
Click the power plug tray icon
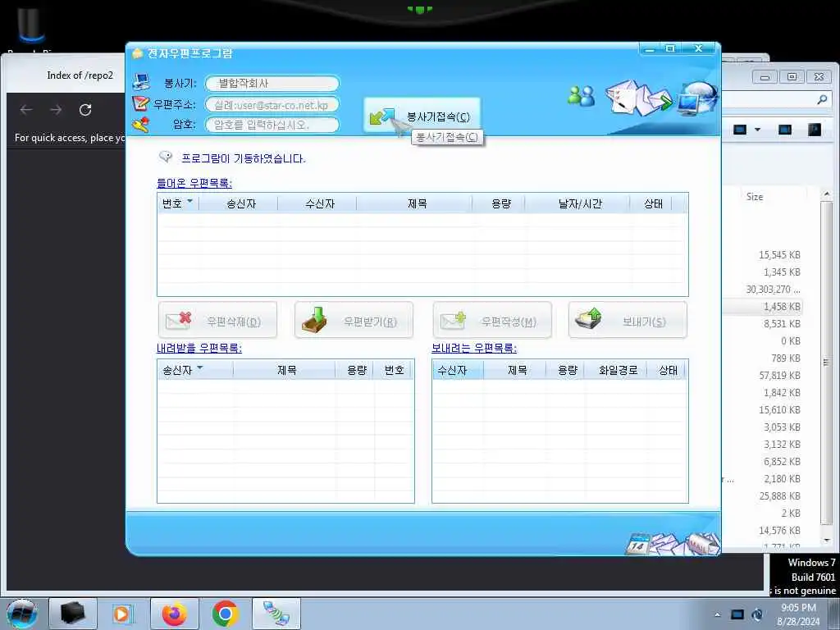[x=757, y=614]
